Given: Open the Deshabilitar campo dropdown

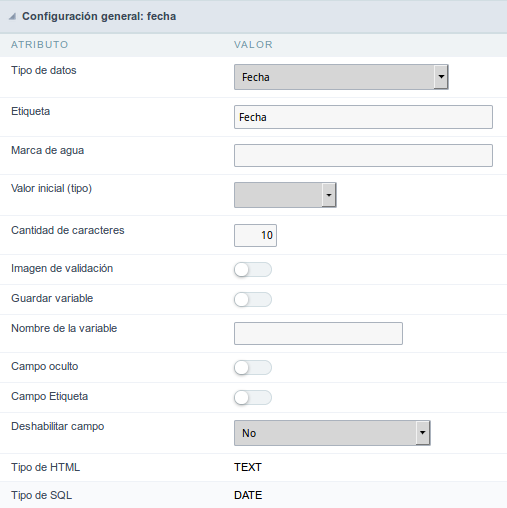Looking at the screenshot, I should (x=332, y=433).
